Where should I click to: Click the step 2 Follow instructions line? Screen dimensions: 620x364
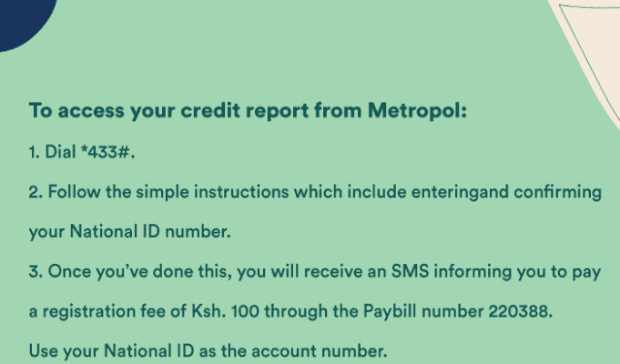(315, 193)
